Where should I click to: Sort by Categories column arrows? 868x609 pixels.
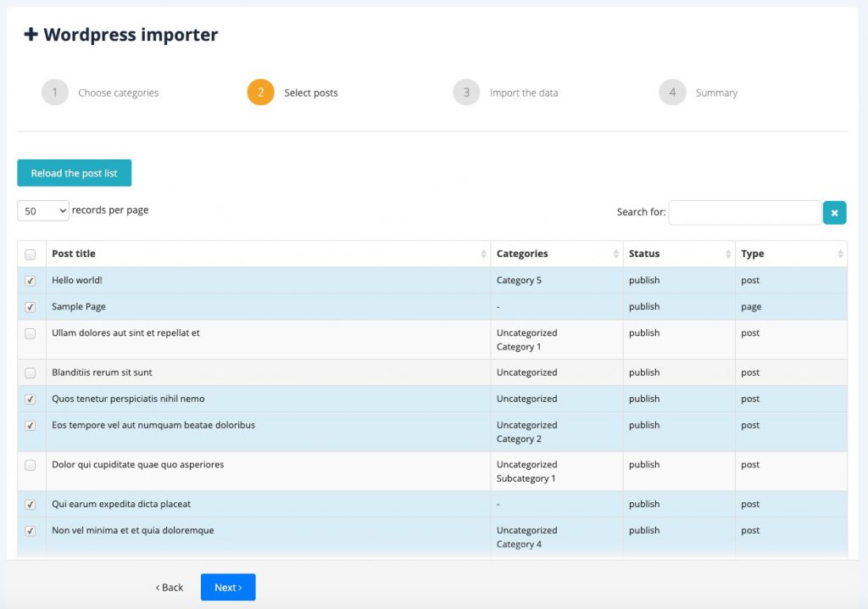(615, 254)
